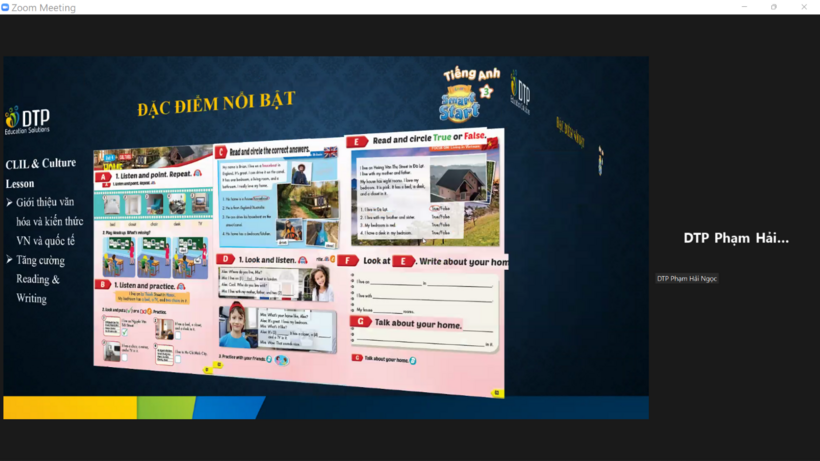The width and height of the screenshot is (820, 461).
Task: Click the Zoom app icon in title bar
Action: coord(6,7)
